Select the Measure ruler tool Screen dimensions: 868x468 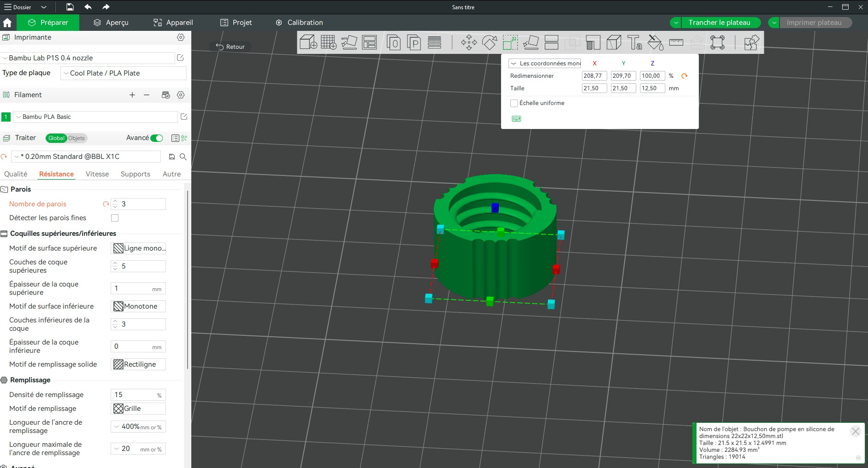(x=676, y=42)
